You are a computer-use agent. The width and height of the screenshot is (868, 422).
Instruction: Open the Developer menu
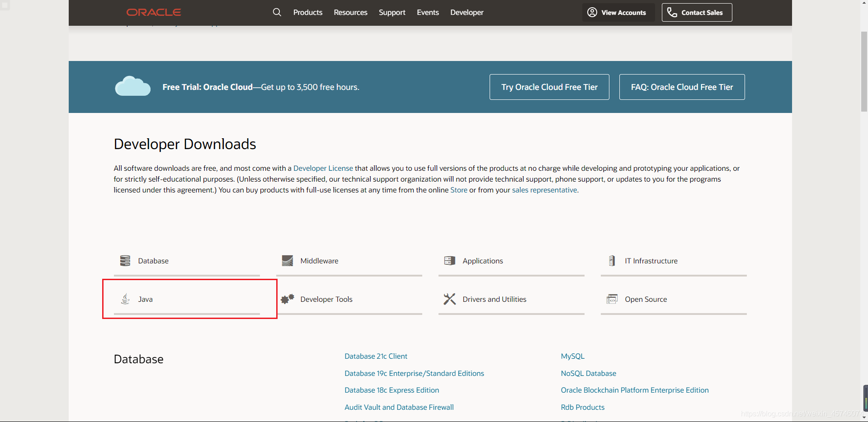point(467,12)
